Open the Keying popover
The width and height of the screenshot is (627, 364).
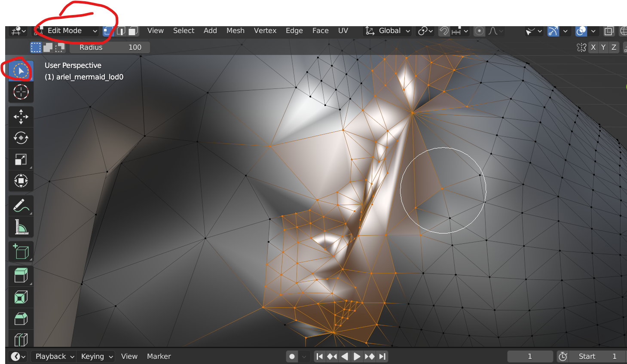[97, 356]
